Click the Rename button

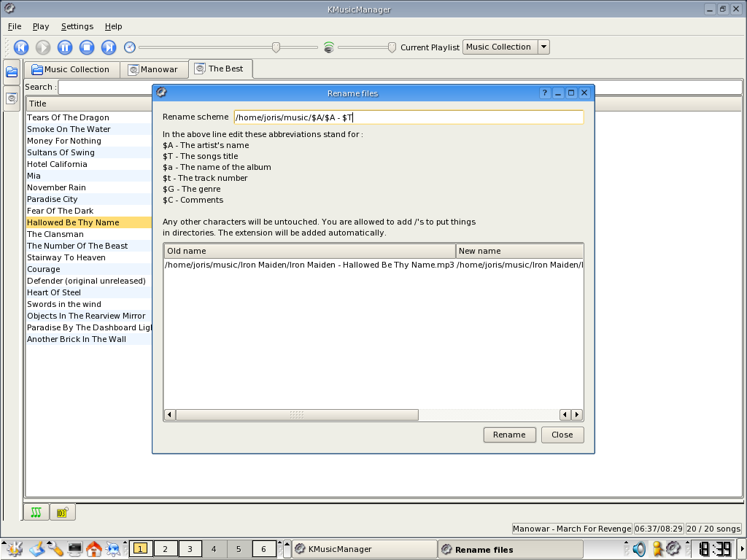[x=509, y=435]
